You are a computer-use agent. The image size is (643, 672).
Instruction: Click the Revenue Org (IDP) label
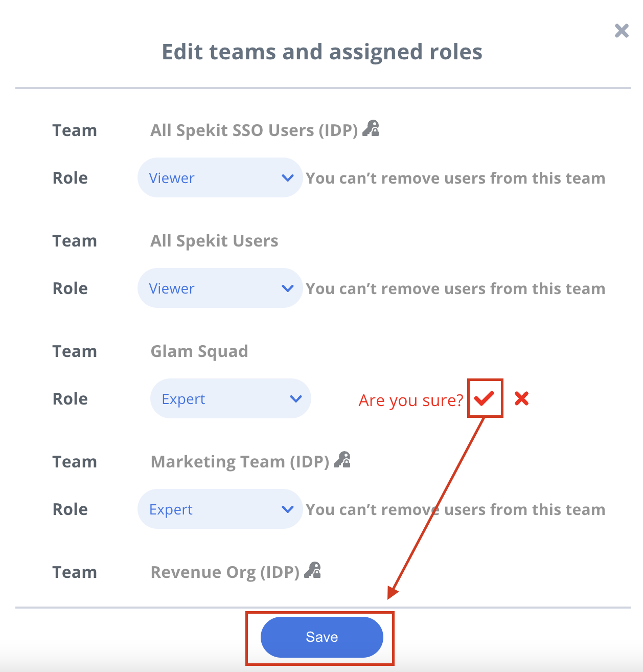tap(225, 572)
